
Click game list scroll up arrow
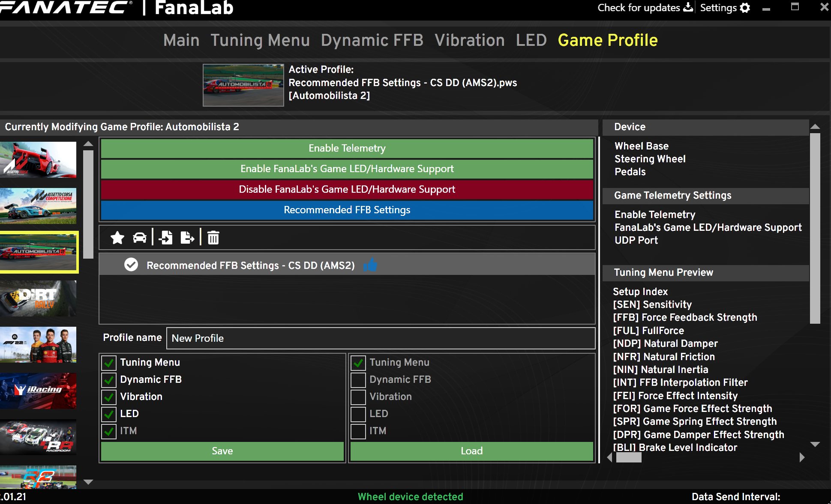click(x=88, y=144)
